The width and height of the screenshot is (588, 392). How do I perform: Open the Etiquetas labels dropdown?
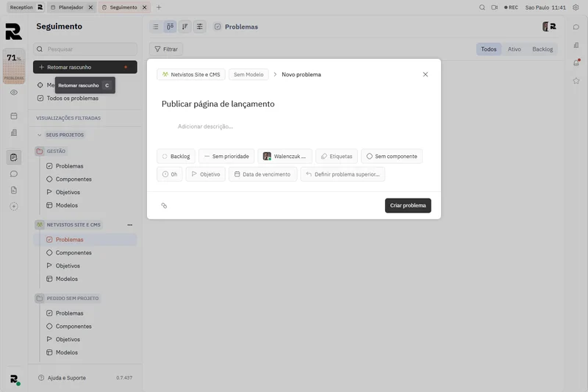click(x=337, y=157)
